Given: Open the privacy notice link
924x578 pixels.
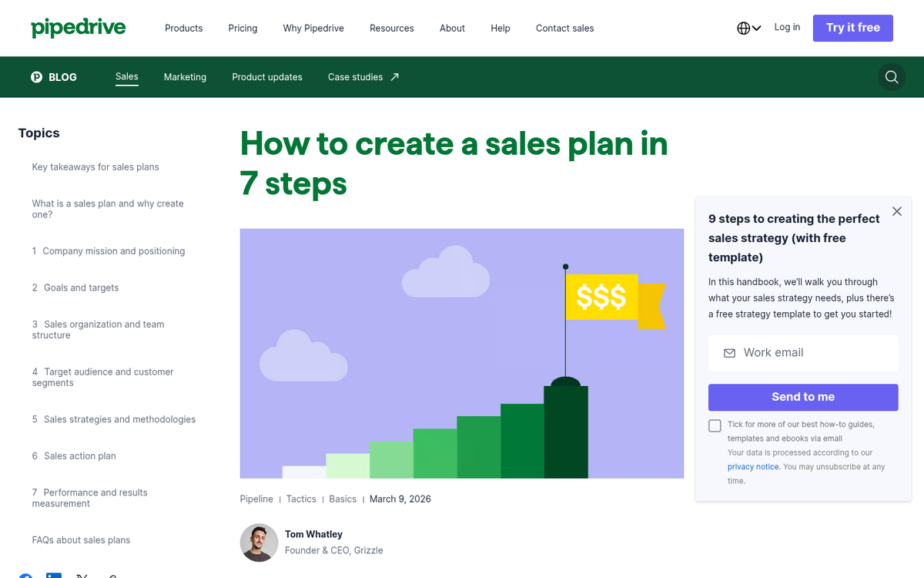Looking at the screenshot, I should point(752,466).
